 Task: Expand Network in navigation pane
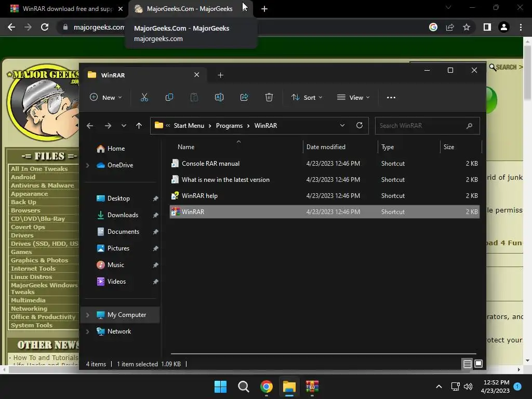coord(87,331)
